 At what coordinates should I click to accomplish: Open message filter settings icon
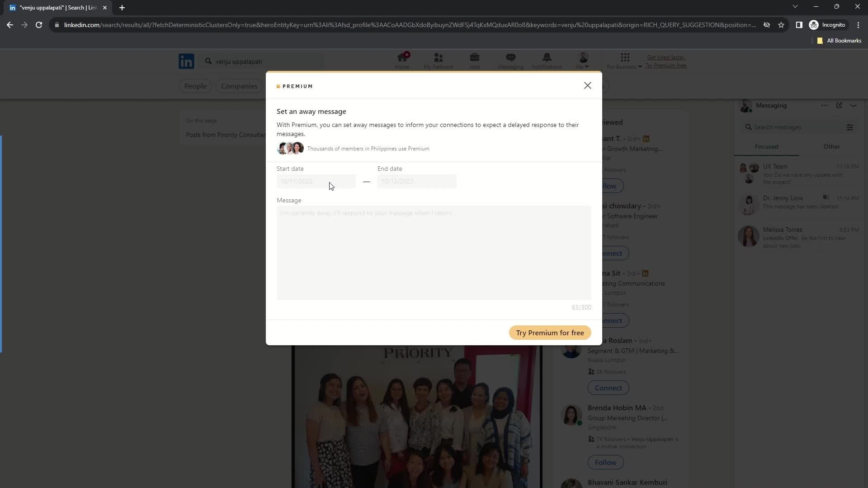(x=850, y=127)
